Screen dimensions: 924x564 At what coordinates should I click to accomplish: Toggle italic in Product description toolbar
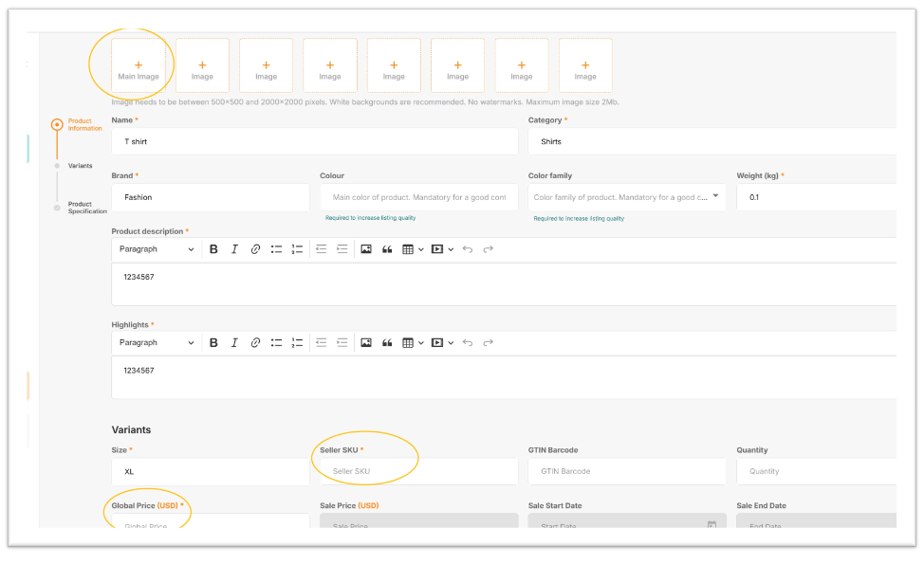[x=234, y=249]
